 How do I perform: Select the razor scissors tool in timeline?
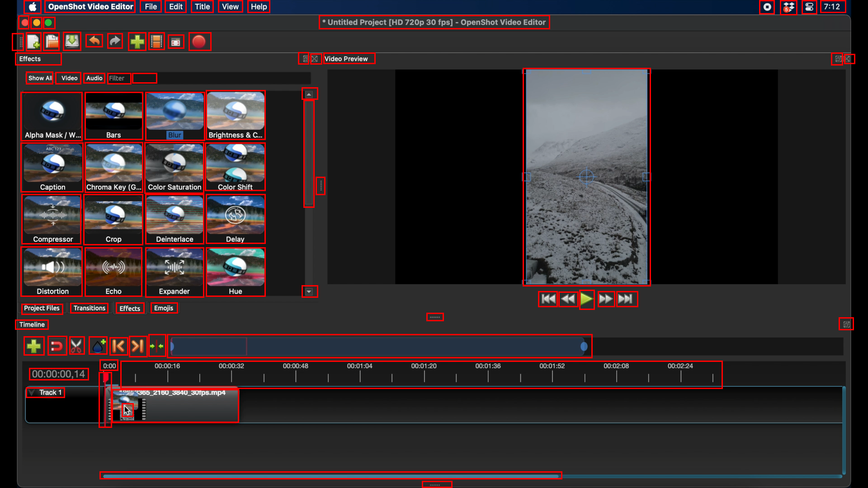pyautogui.click(x=77, y=347)
